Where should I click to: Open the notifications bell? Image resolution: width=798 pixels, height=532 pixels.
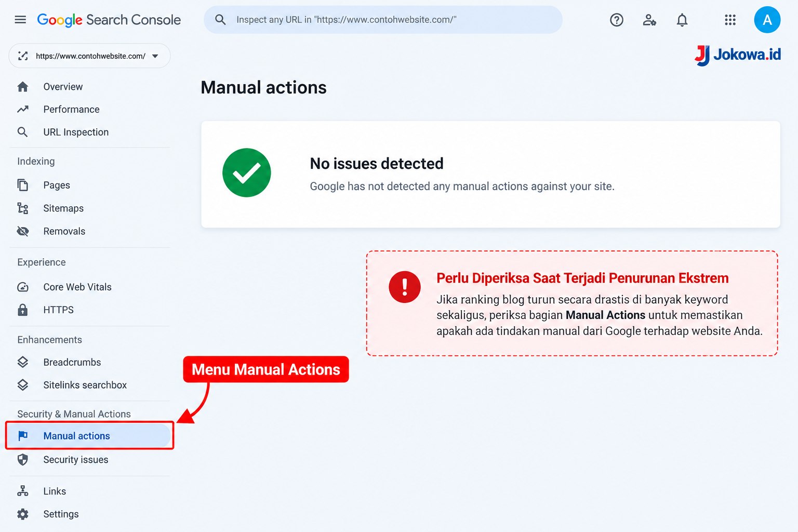point(682,20)
